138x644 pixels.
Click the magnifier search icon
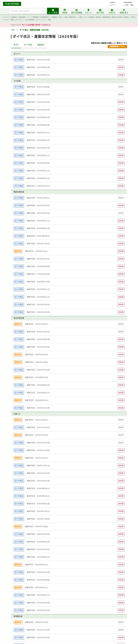pos(44,11)
